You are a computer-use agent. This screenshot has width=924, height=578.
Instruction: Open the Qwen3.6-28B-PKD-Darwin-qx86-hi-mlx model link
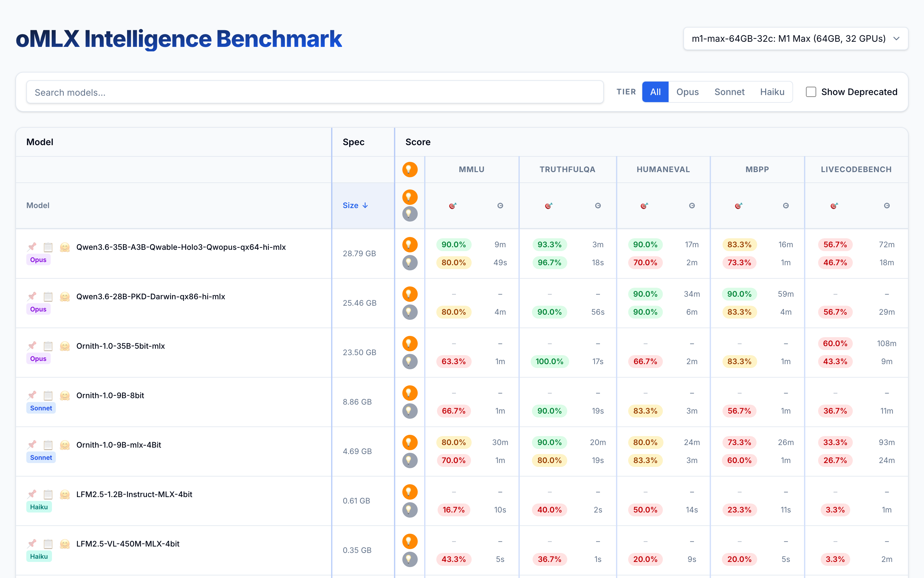coord(150,296)
